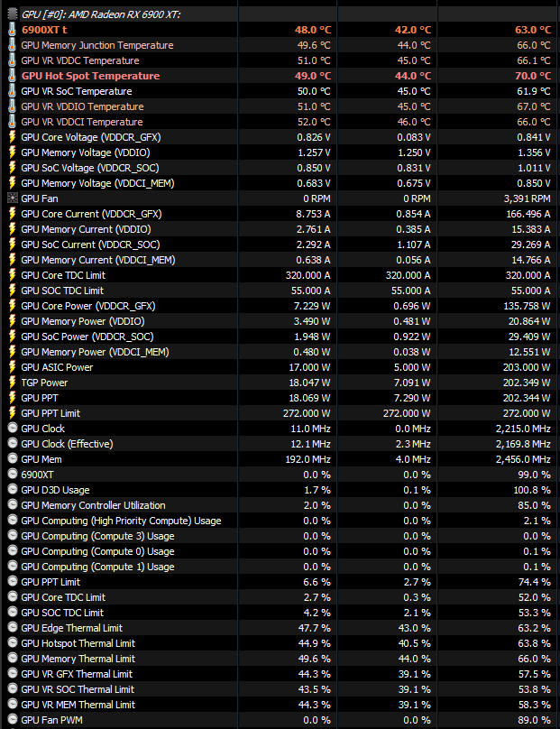Select GPU Computing (Compute 3) Usage label
Viewport: 560px width, 729px height.
[x=97, y=536]
